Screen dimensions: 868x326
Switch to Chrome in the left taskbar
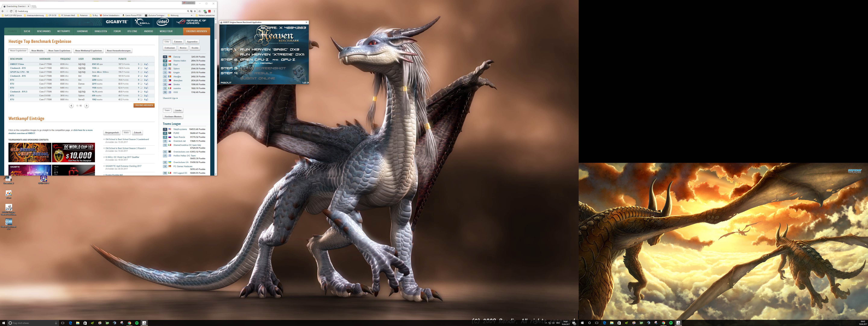point(129,323)
